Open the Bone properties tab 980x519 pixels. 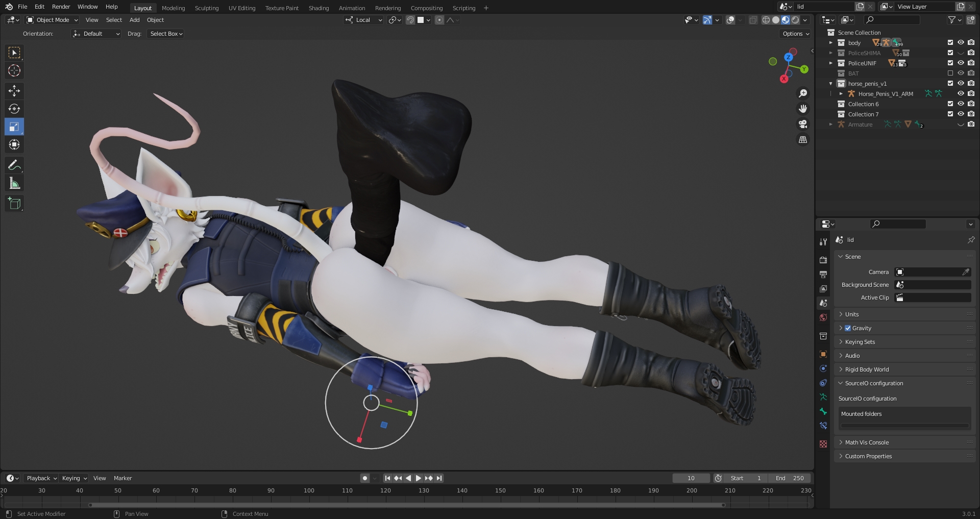coord(823,411)
